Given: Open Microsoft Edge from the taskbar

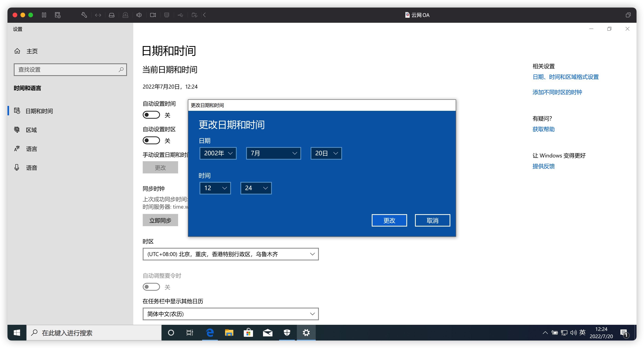Looking at the screenshot, I should [210, 332].
